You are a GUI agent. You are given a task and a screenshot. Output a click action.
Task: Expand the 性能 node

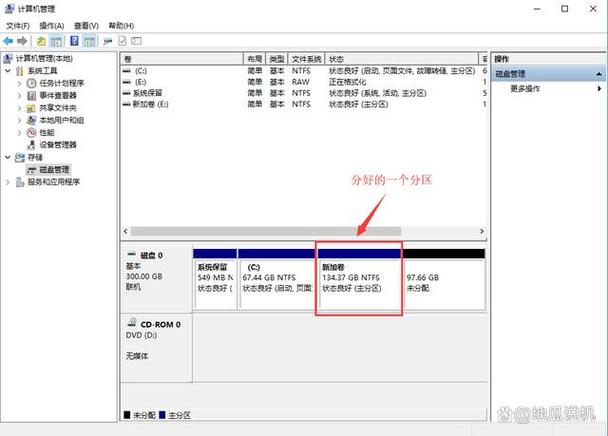19,133
